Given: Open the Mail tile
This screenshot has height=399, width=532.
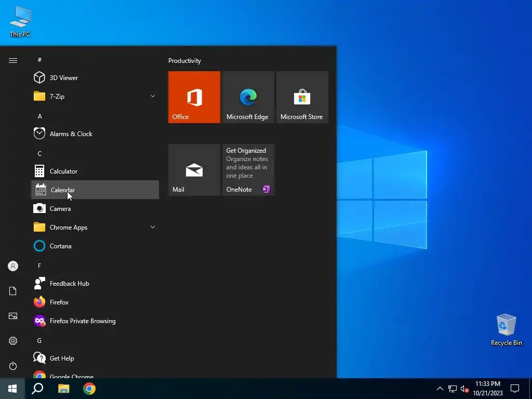Looking at the screenshot, I should click(x=194, y=170).
